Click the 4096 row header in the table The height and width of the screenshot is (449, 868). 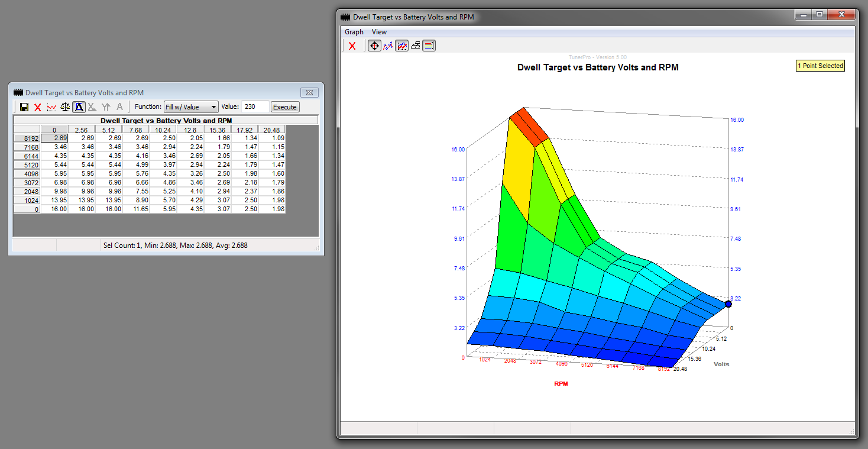[27, 174]
